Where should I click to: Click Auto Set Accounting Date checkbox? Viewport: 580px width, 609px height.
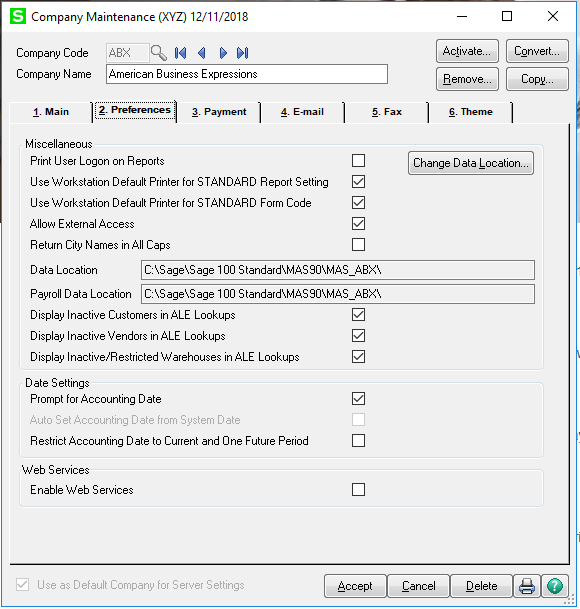[x=358, y=419]
